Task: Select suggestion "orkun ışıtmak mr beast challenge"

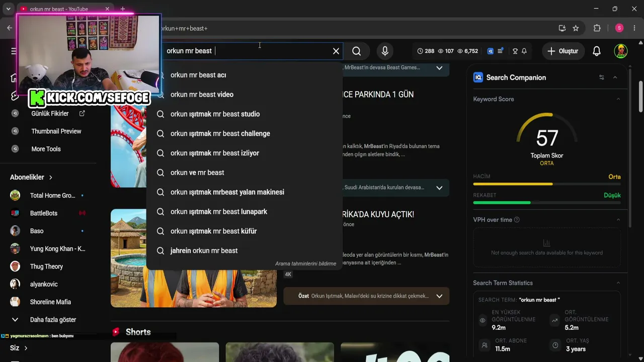Action: [x=245, y=134]
